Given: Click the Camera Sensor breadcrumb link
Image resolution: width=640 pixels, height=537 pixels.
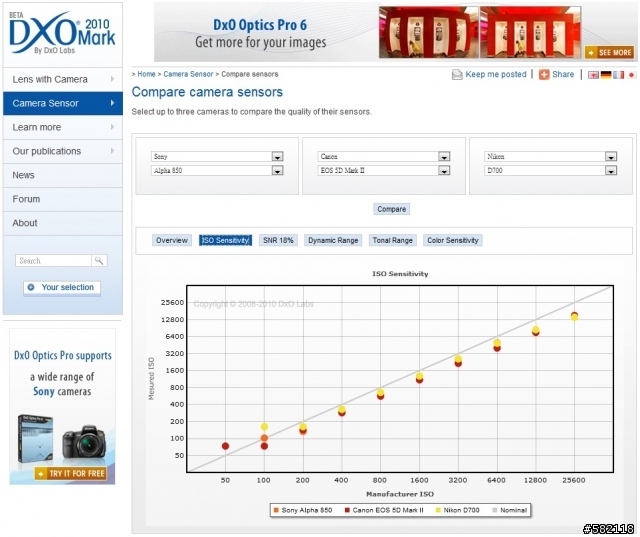Looking at the screenshot, I should pyautogui.click(x=188, y=74).
